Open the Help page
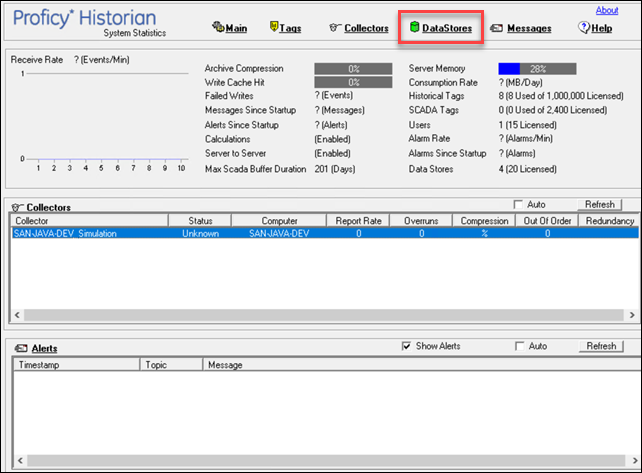 [601, 28]
